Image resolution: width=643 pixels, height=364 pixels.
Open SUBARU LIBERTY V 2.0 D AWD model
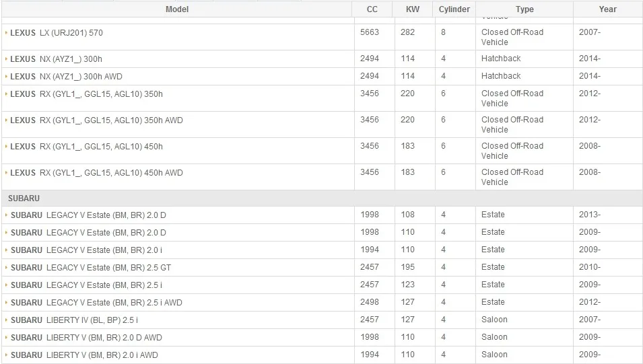point(86,338)
